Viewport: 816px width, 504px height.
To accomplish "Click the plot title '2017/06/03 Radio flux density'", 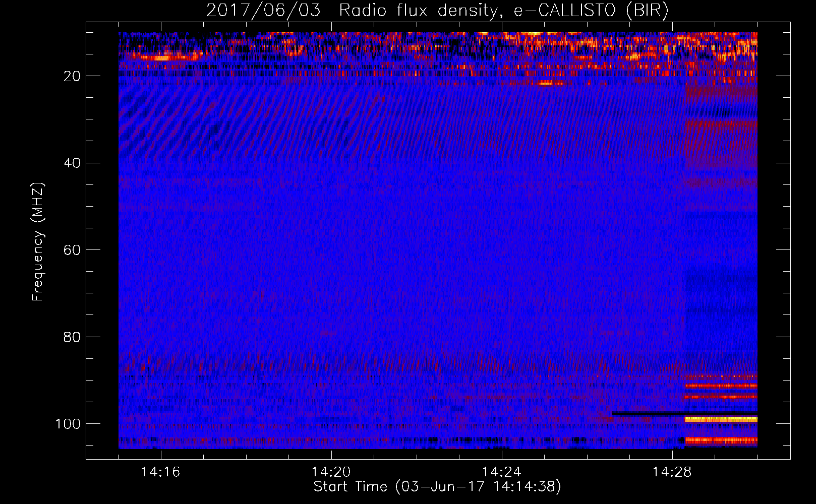I will point(437,10).
